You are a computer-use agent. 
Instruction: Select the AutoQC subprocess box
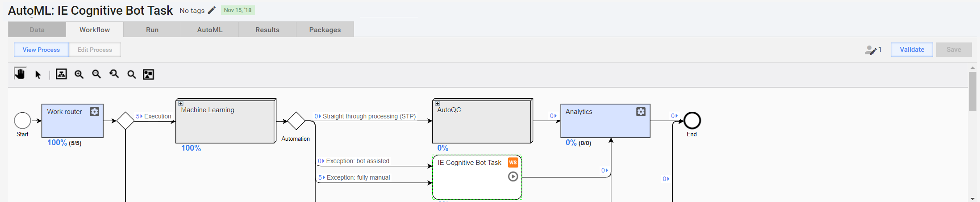pyautogui.click(x=483, y=121)
